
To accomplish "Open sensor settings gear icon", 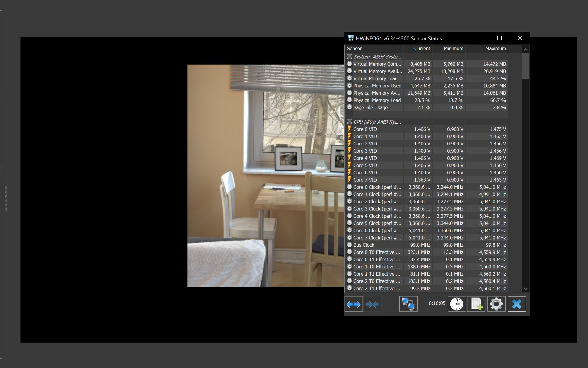I will point(496,304).
